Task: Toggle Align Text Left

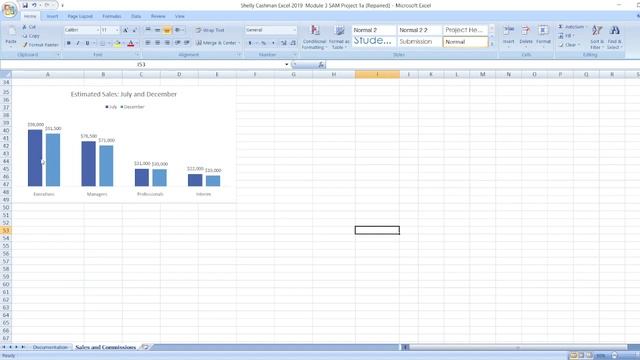Action: pos(148,43)
